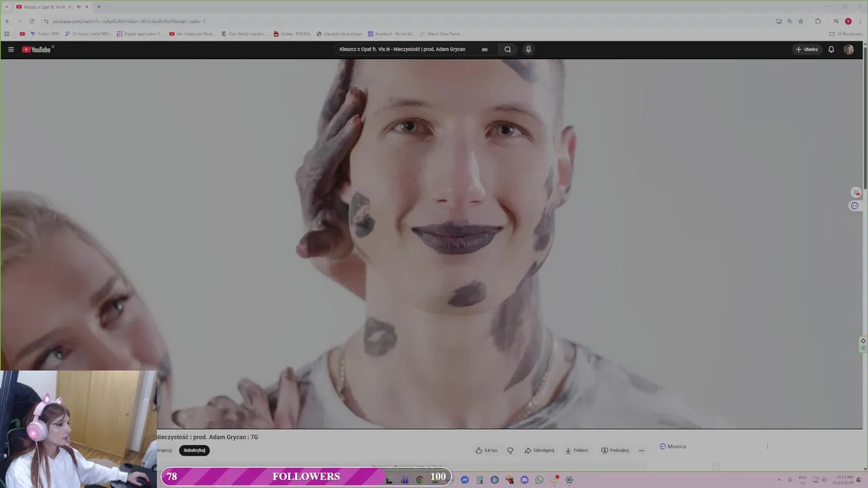Click the Utwórz create button

(x=807, y=49)
